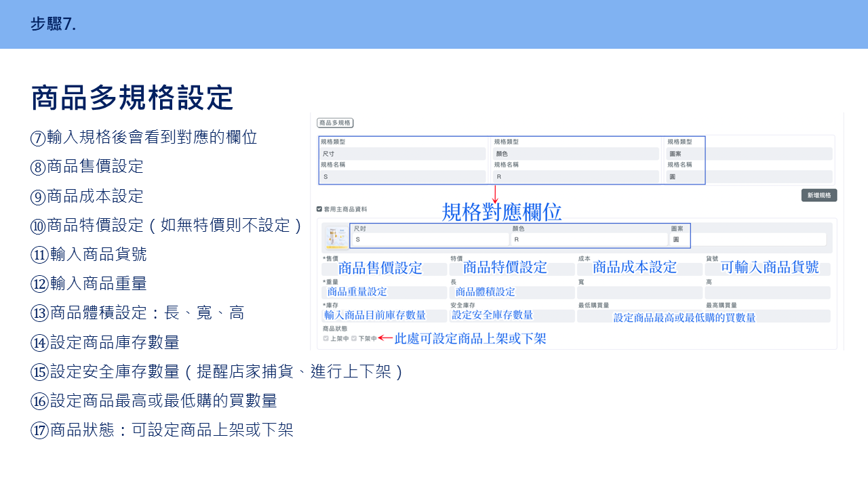
Task: Focus the 規格名稱 field under 顏色 type
Action: (x=576, y=176)
